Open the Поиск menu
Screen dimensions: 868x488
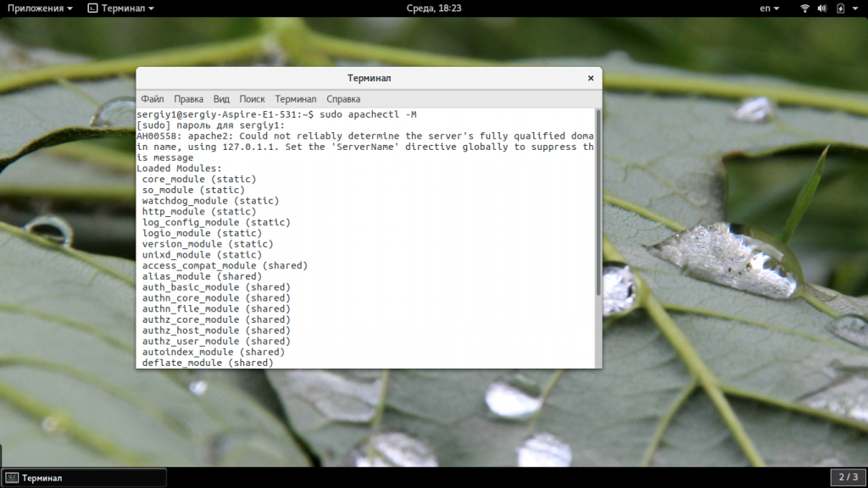point(252,99)
